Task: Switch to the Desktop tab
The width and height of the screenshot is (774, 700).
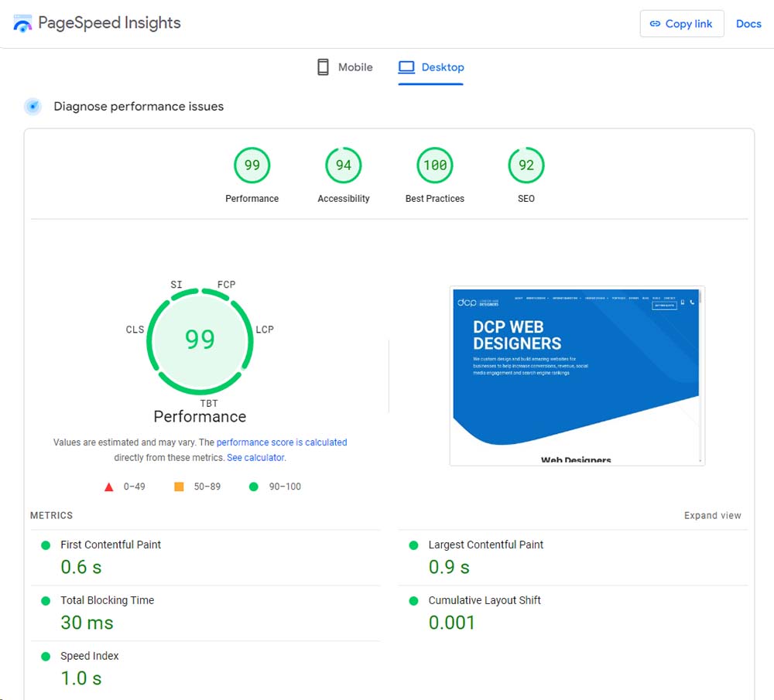Action: (x=441, y=67)
